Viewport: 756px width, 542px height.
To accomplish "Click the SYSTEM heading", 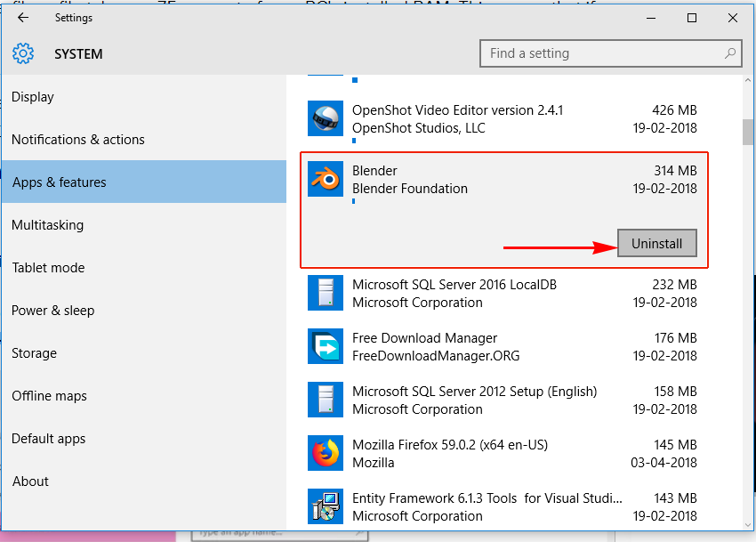I will coord(78,54).
